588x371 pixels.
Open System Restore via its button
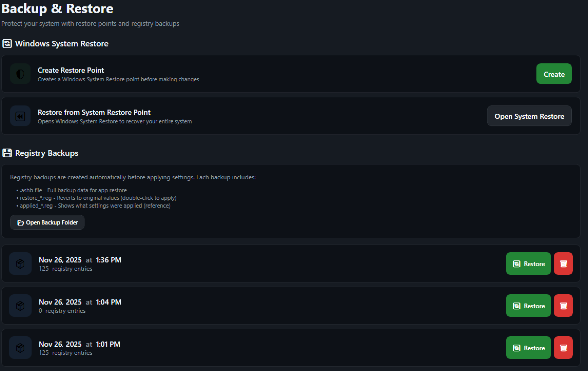(x=529, y=116)
